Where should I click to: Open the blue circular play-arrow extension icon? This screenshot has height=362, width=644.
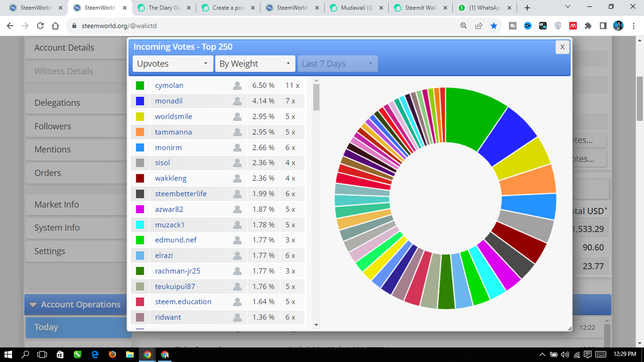pos(528,26)
